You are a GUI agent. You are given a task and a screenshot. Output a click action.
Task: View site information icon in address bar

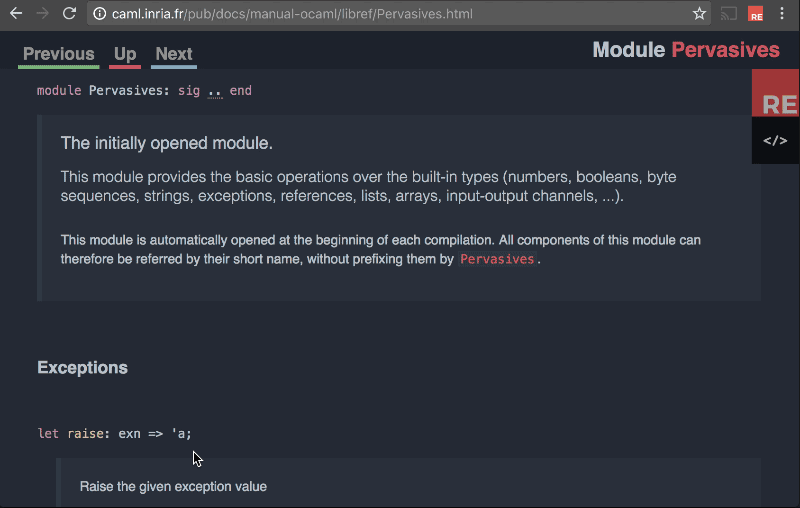pos(100,14)
